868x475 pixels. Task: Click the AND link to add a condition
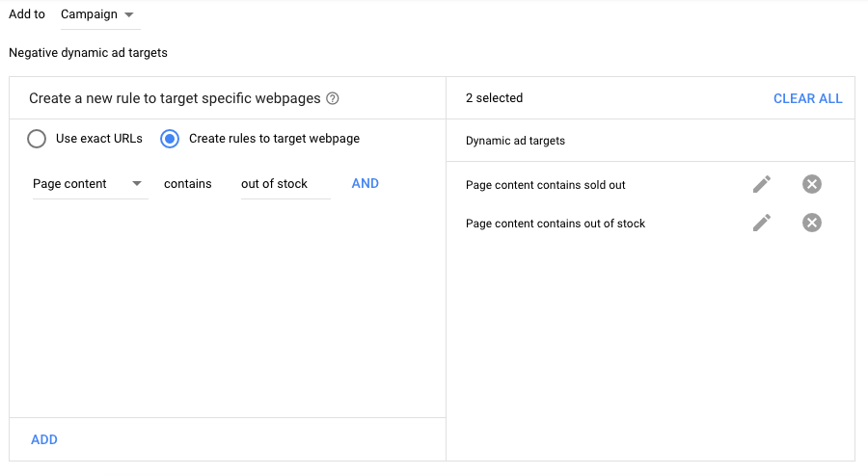click(x=366, y=184)
